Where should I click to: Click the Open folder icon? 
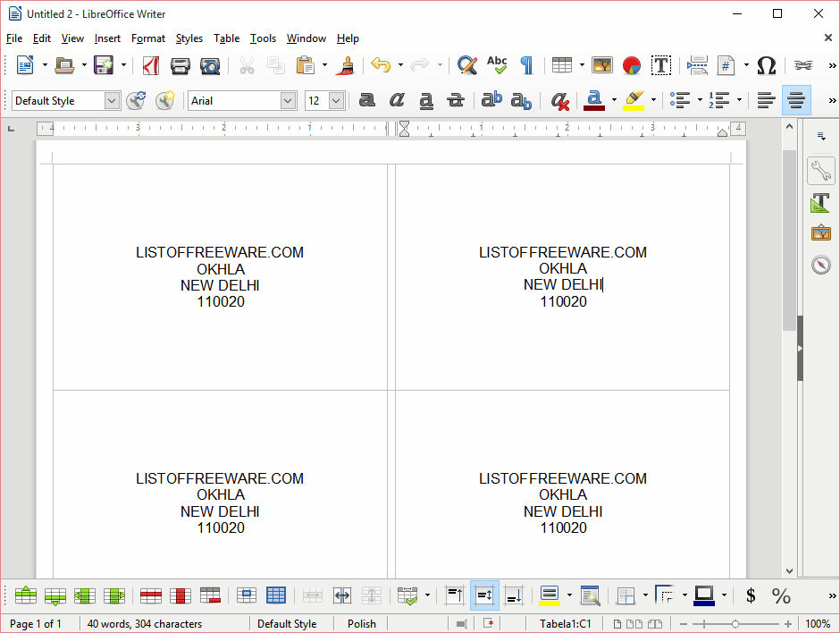(x=65, y=65)
